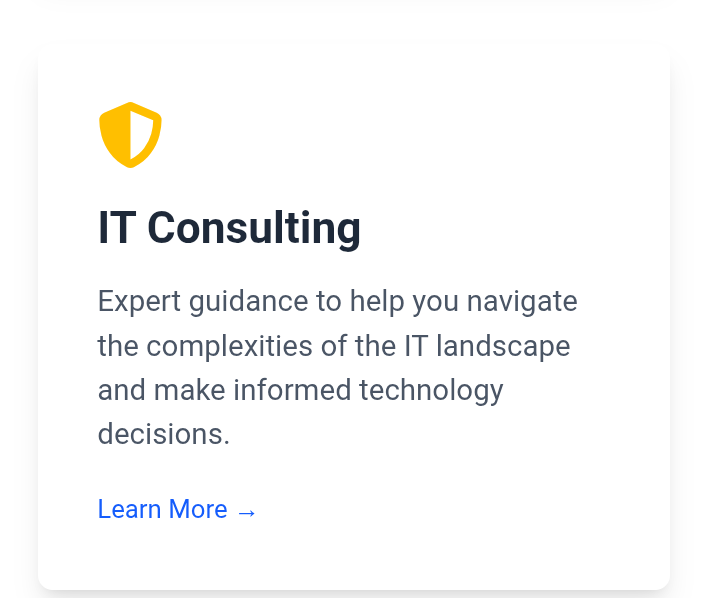Screen dimensions: 704x598
Task: Click the line starting with Expert guidance
Action: click(x=337, y=301)
